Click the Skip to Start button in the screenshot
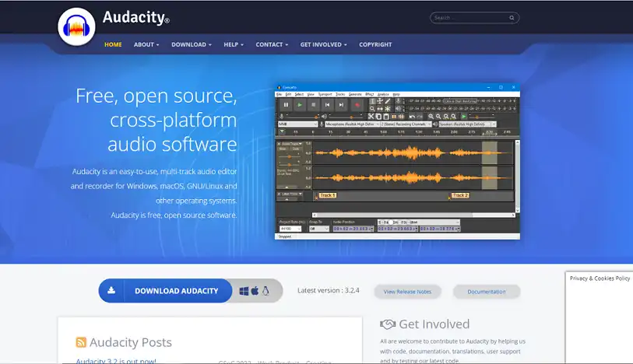 327,105
